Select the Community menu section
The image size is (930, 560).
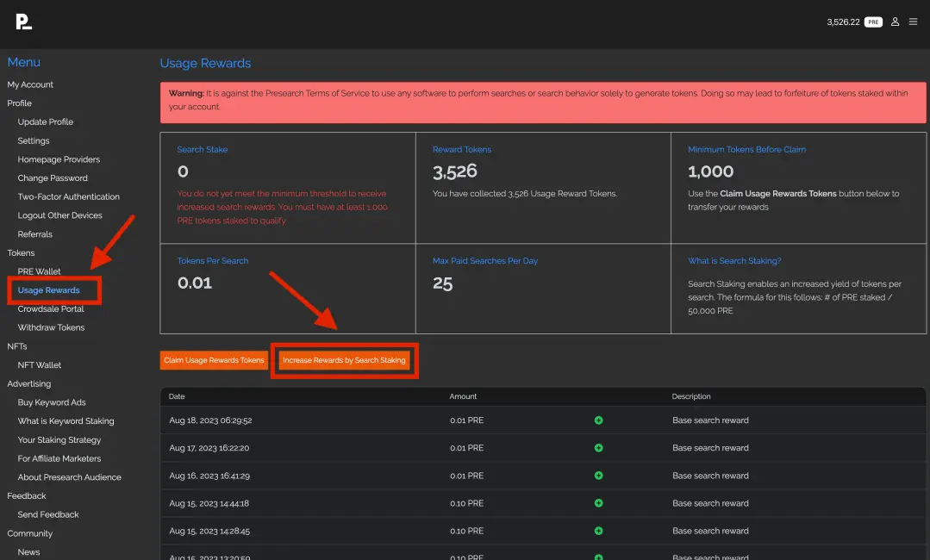[x=29, y=534]
